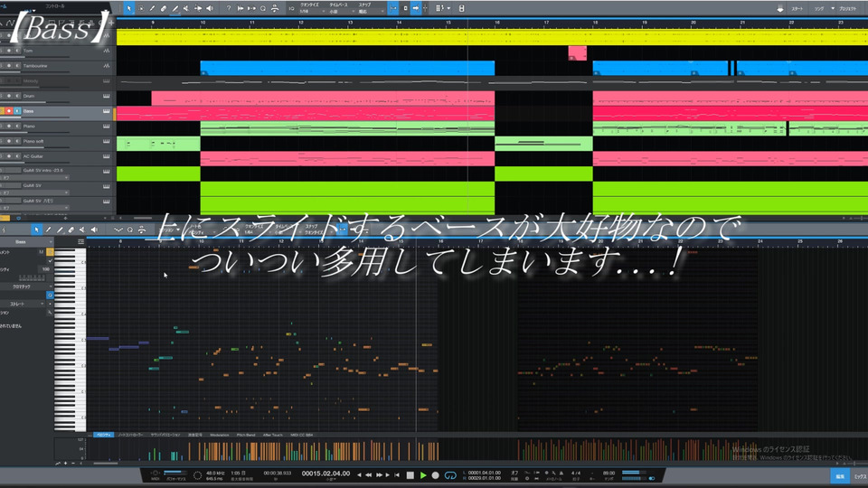
Task: Select the Bend tool in top toolbar
Action: point(198,8)
